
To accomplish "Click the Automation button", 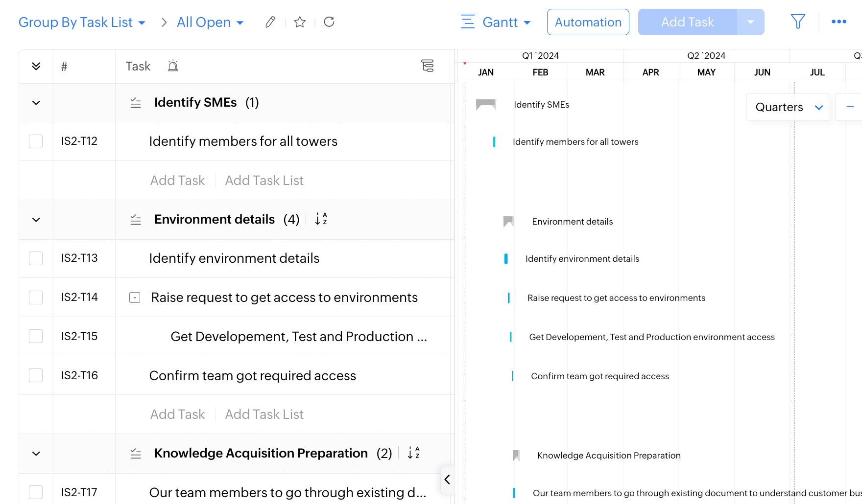I will coord(588,23).
